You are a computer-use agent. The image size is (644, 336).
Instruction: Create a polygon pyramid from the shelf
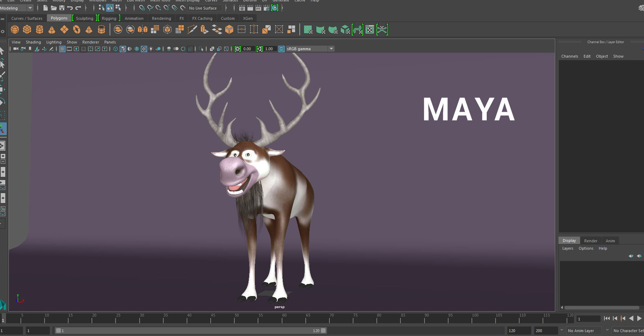point(89,29)
